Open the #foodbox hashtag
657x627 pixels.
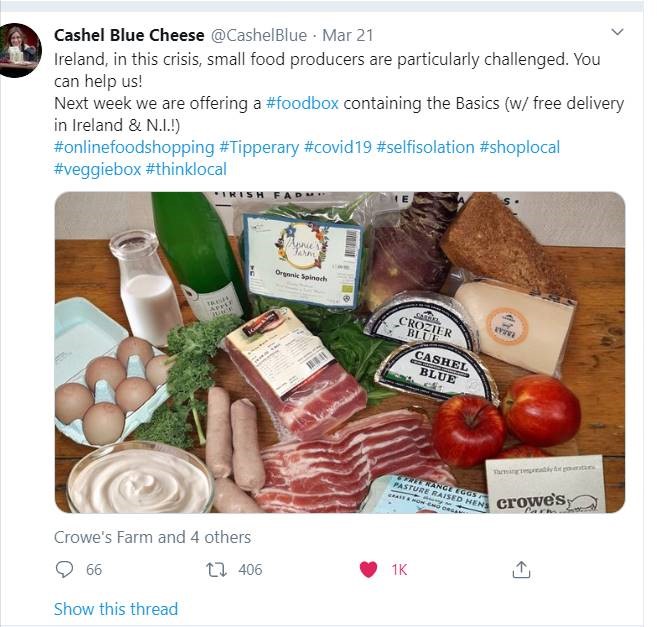(x=302, y=103)
